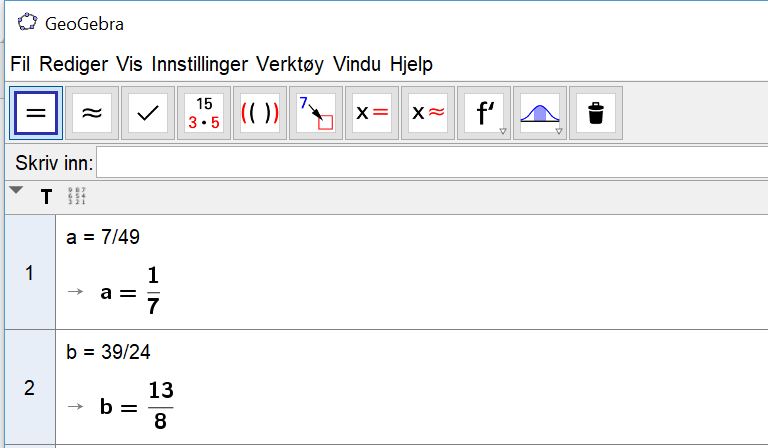Image resolution: width=768 pixels, height=448 pixels.
Task: Select the Expand parentheses tool
Action: coord(260,113)
